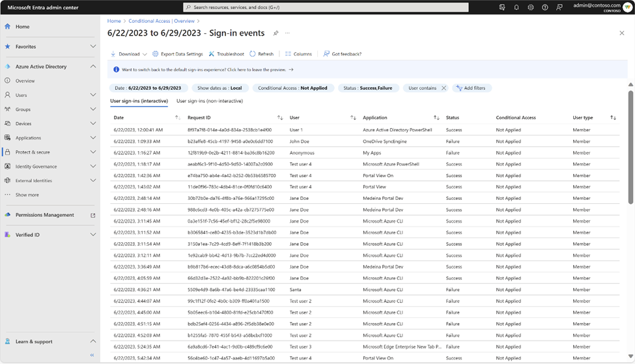
Task: Close the Sign-in events pane
Action: pyautogui.click(x=622, y=33)
